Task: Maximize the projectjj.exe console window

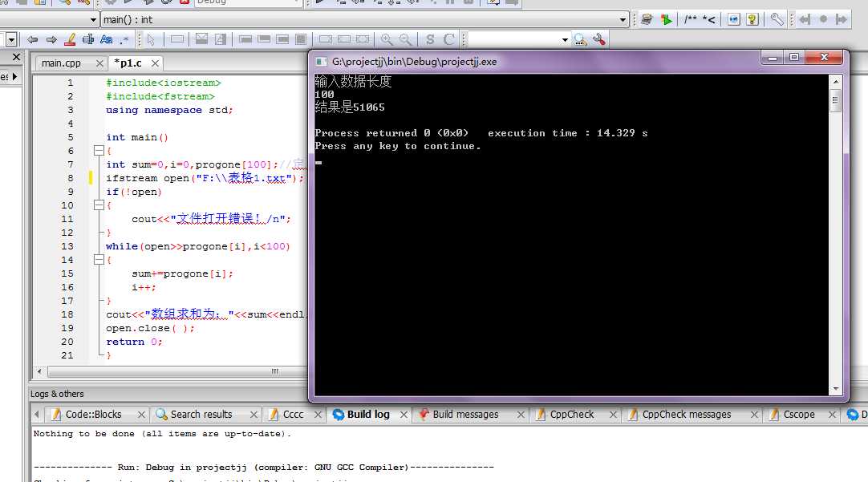Action: point(794,58)
